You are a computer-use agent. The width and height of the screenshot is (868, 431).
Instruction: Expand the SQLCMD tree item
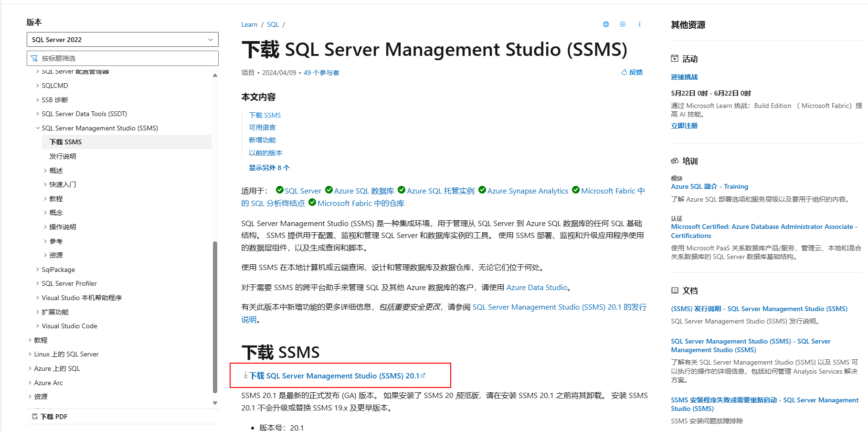click(x=38, y=85)
